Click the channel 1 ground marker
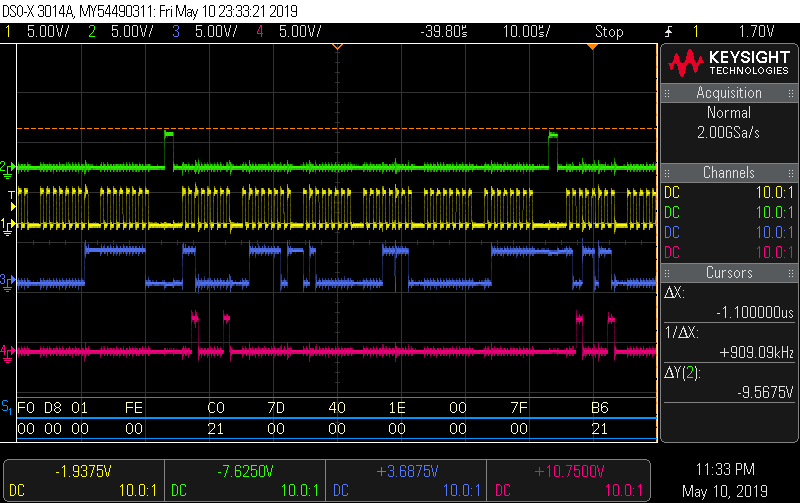The image size is (800, 503). pyautogui.click(x=8, y=227)
